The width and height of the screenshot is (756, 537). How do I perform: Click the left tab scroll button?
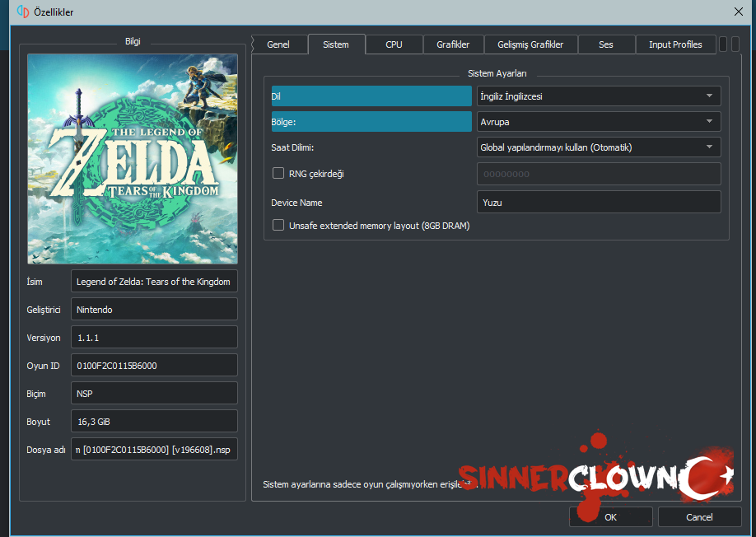[723, 44]
